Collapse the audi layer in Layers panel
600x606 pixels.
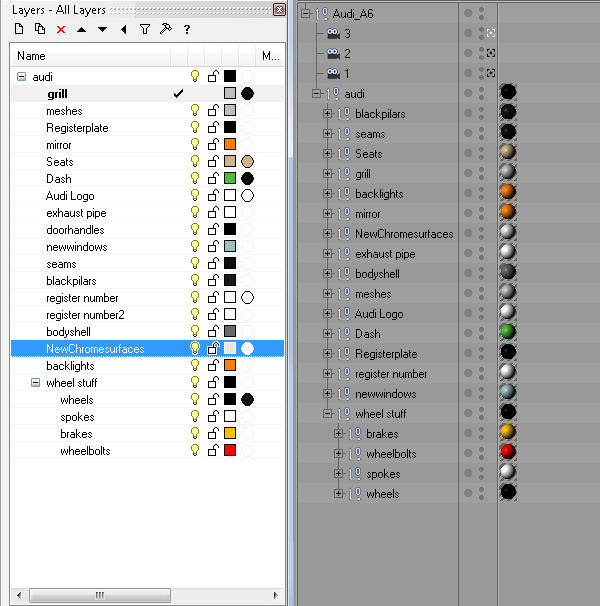point(22,77)
